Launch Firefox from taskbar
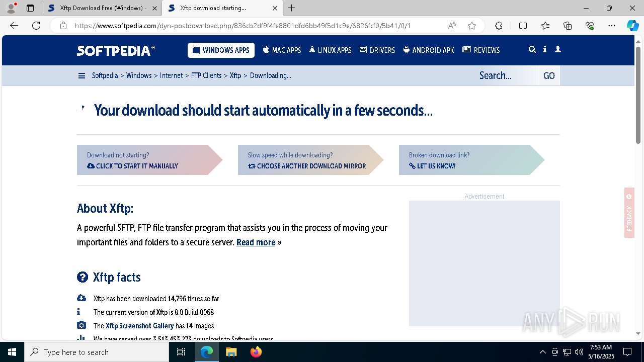The width and height of the screenshot is (644, 362). tap(256, 352)
